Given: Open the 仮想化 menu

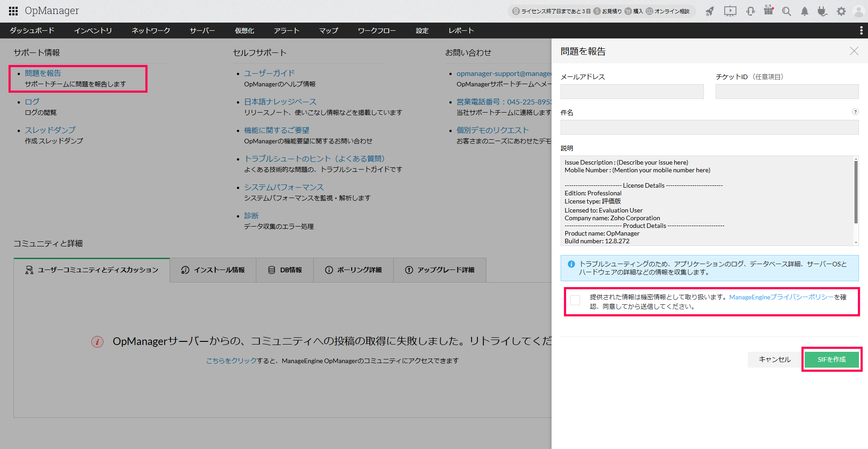Looking at the screenshot, I should (244, 30).
